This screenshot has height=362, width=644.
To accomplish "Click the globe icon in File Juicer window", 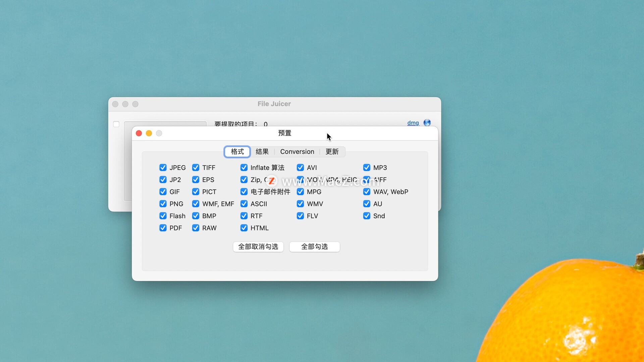I will click(427, 122).
